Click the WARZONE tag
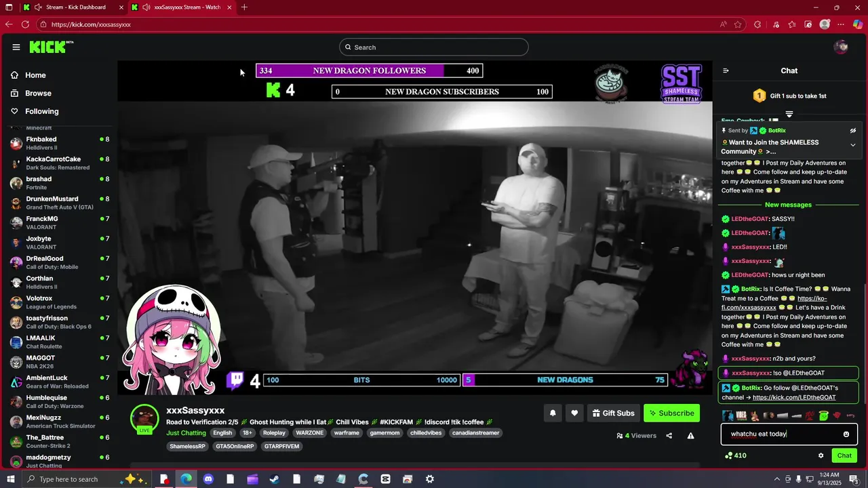The image size is (868, 488). coord(310,433)
